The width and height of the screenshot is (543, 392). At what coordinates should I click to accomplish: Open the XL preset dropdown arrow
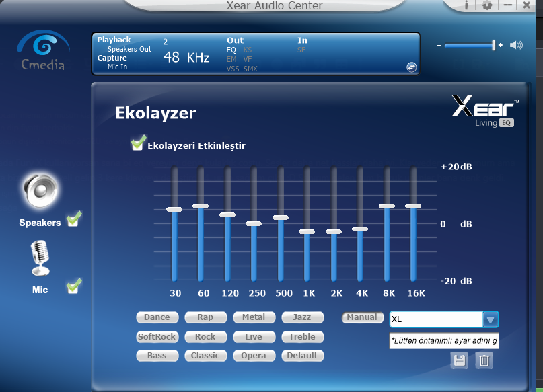tap(491, 319)
